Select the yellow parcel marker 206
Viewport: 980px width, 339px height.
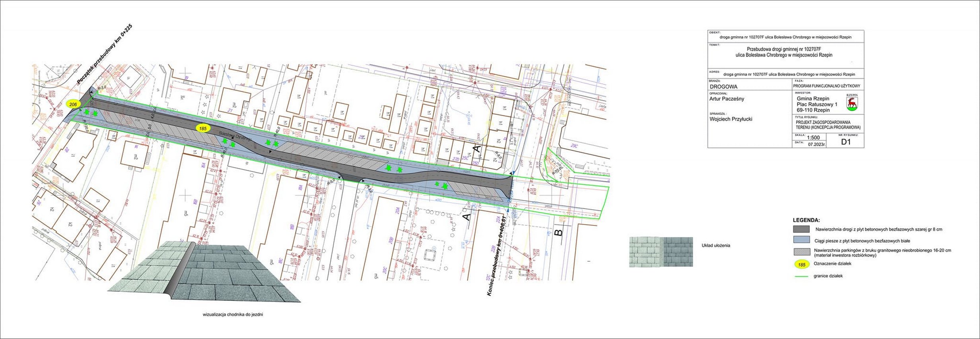[73, 104]
